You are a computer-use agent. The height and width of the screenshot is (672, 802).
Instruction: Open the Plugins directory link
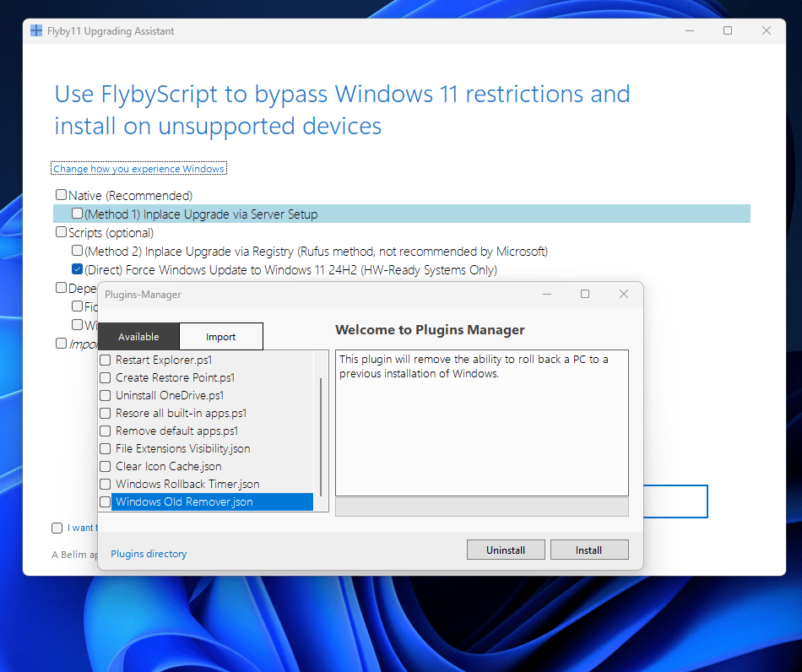[149, 554]
